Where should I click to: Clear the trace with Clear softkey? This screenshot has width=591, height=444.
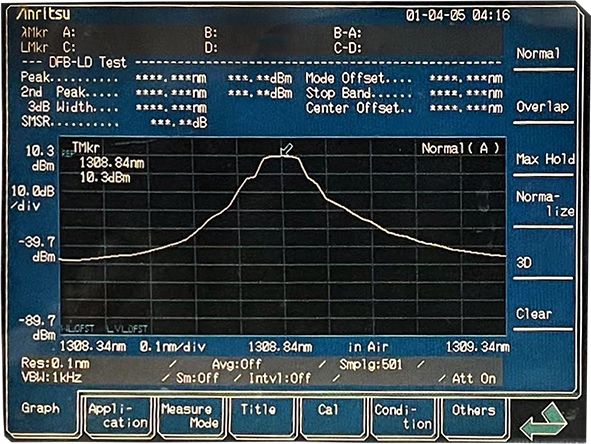pos(534,314)
